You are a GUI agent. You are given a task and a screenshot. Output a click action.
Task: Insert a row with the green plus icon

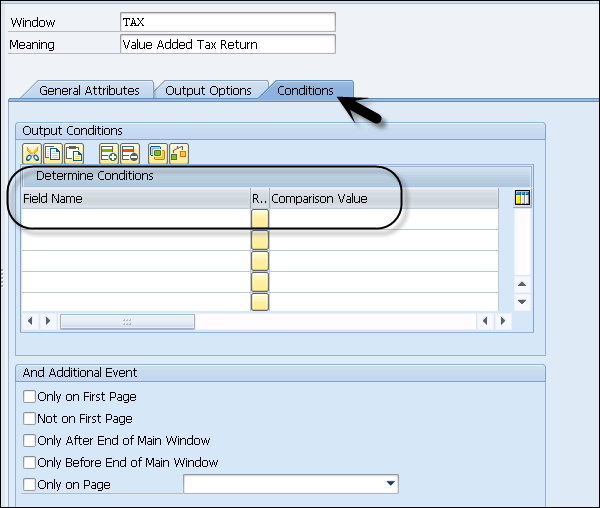coord(108,153)
